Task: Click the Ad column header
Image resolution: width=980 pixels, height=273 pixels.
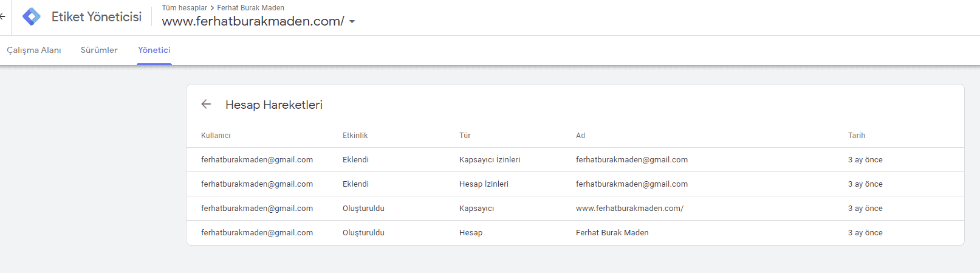Action: point(580,136)
